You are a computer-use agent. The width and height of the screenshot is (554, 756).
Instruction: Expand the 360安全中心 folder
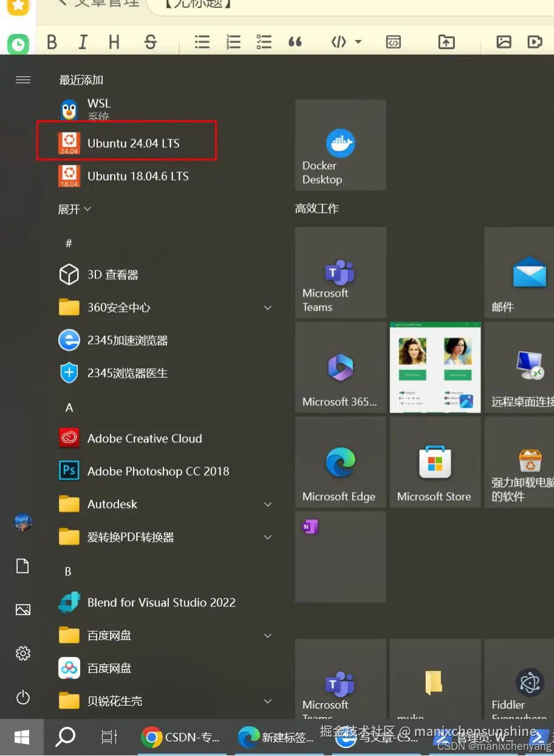268,308
